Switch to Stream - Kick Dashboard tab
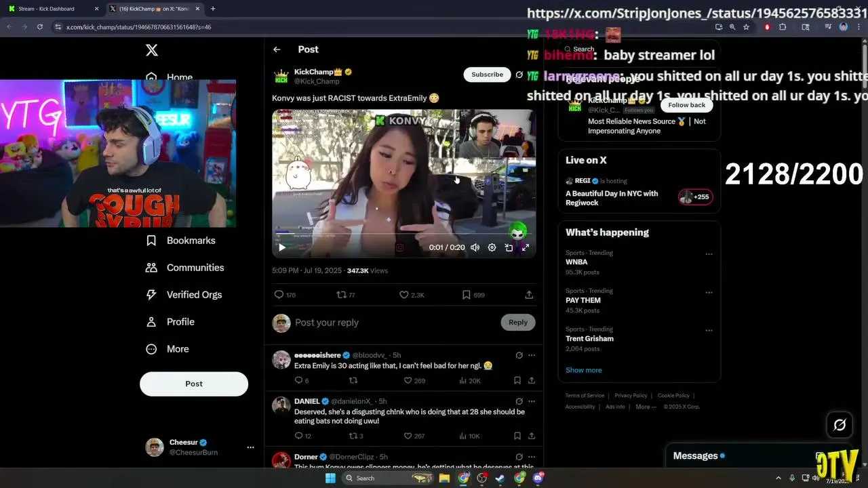868x488 pixels. click(x=52, y=9)
